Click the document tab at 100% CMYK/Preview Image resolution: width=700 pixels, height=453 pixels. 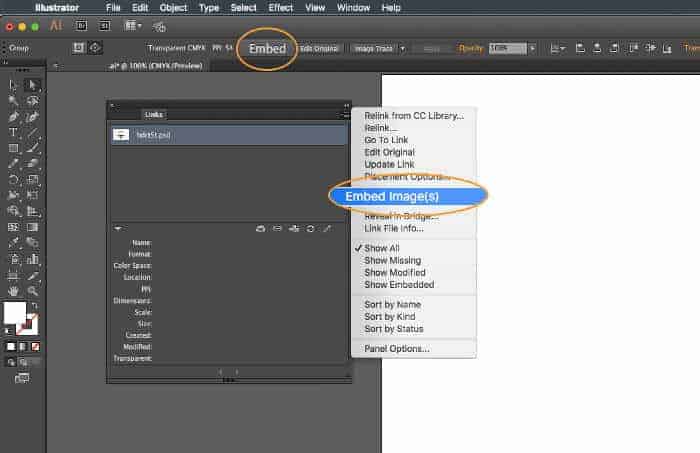[156, 66]
